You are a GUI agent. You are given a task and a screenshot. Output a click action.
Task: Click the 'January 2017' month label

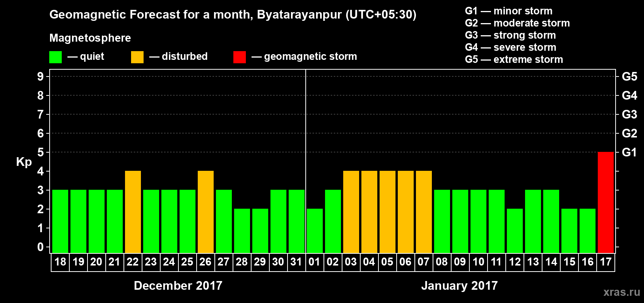[x=460, y=286]
